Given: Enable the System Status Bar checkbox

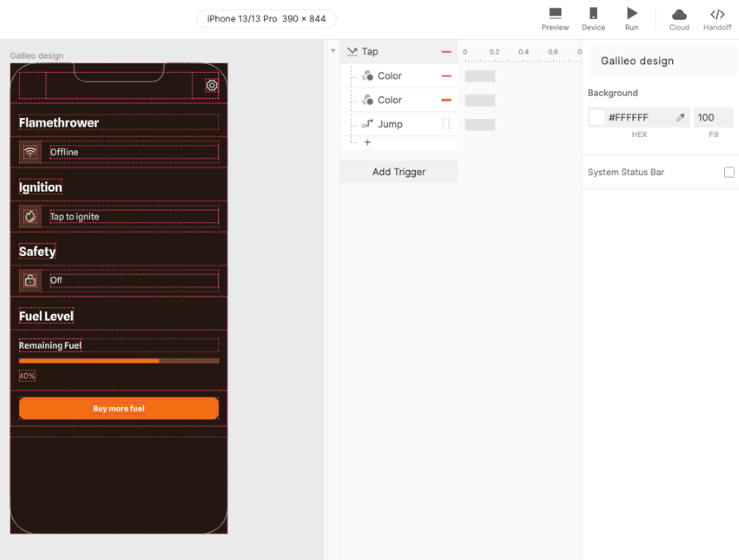Looking at the screenshot, I should 729,173.
